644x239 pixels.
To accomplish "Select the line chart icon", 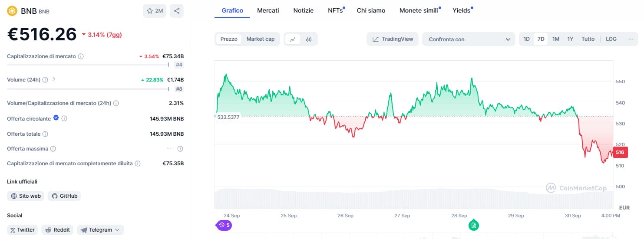I will click(293, 39).
